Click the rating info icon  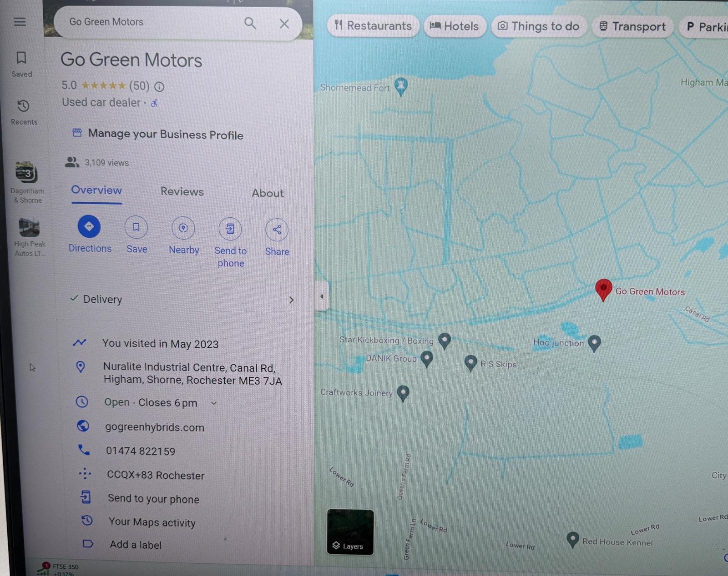click(159, 86)
